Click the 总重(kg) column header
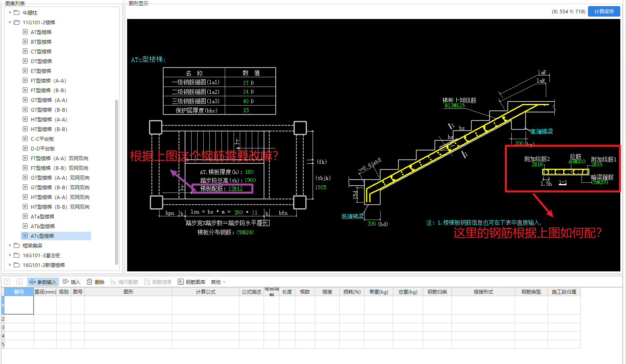 click(x=408, y=292)
